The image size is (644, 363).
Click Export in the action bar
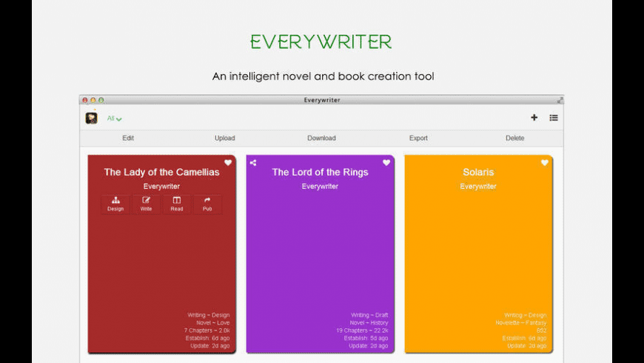click(418, 139)
